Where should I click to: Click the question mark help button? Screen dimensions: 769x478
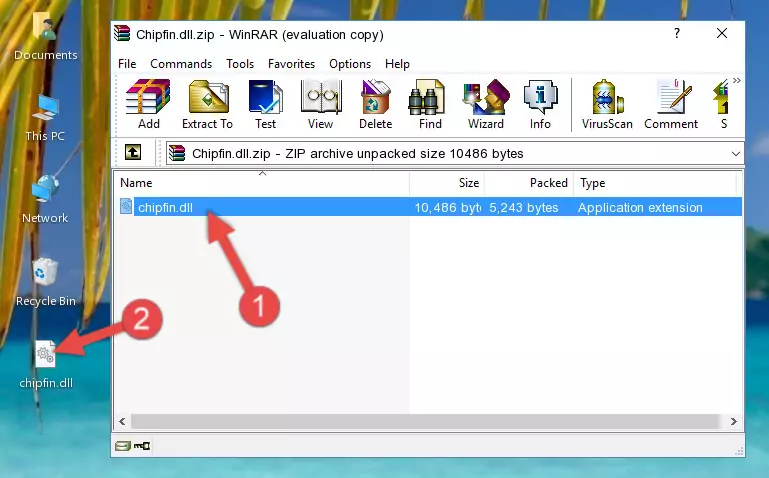tap(677, 33)
